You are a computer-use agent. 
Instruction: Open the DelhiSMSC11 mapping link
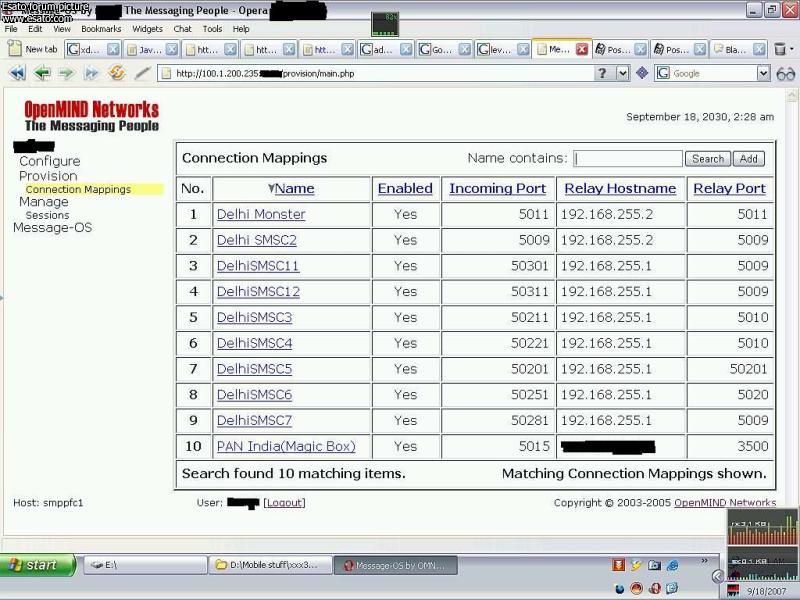pos(258,266)
